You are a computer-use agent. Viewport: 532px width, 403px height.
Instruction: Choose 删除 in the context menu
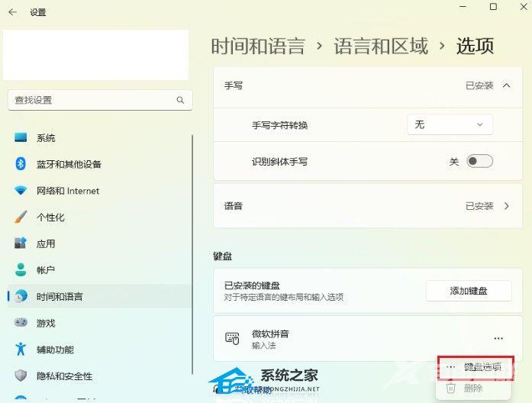[473, 388]
